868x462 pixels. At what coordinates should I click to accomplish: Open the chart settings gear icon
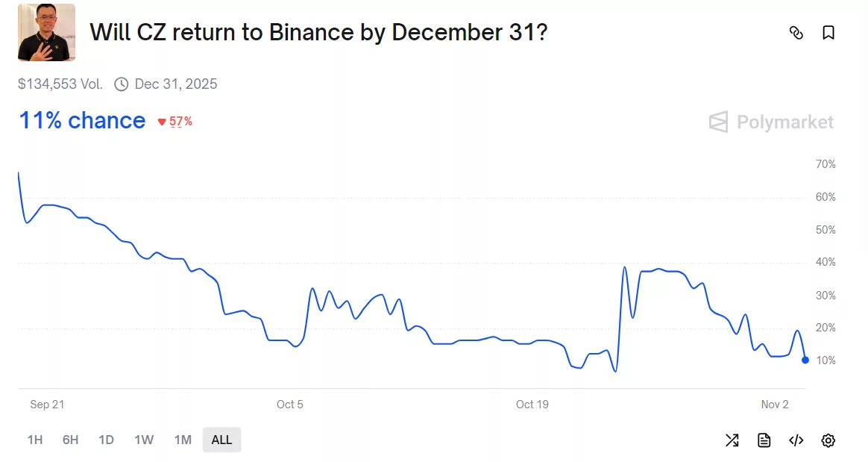828,440
